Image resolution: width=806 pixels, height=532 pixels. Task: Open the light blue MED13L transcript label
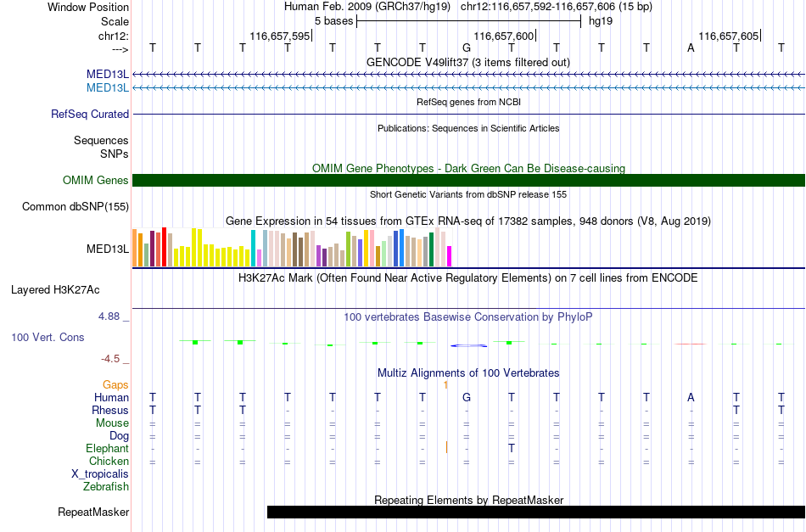[108, 88]
